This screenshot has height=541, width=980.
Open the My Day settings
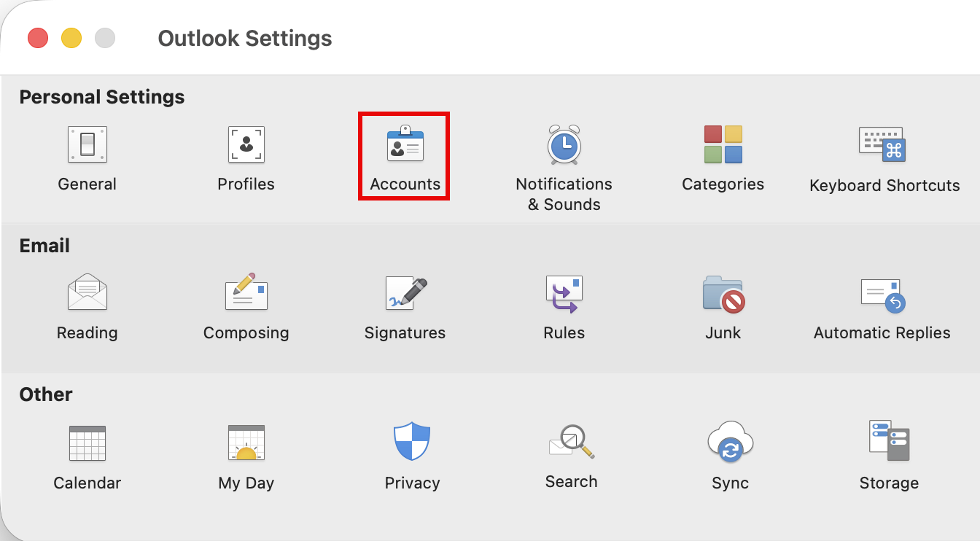tap(246, 454)
